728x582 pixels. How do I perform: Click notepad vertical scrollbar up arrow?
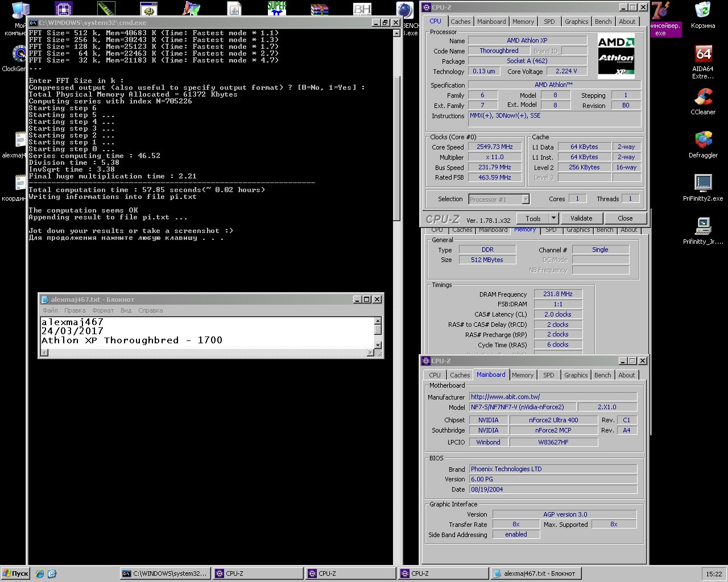378,322
